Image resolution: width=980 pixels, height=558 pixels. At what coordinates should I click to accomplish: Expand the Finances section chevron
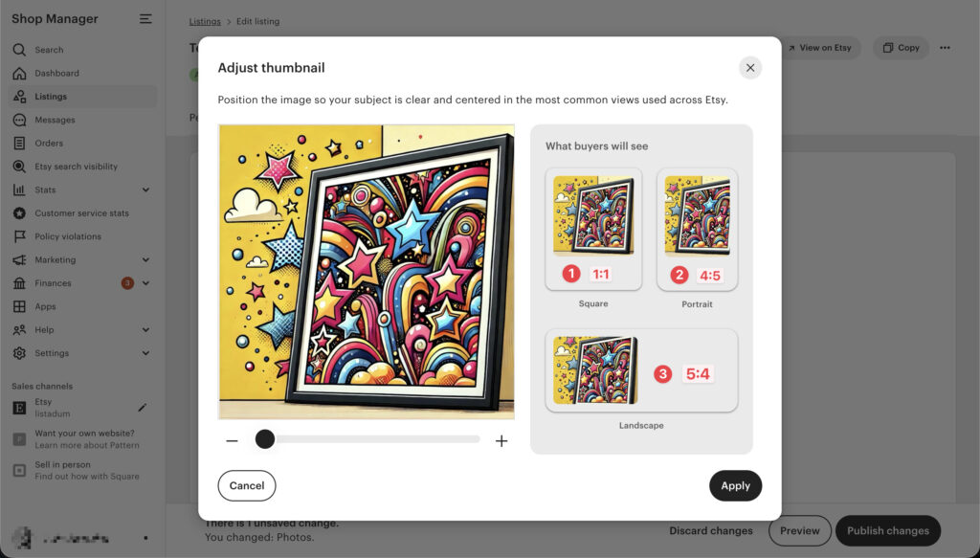click(145, 283)
